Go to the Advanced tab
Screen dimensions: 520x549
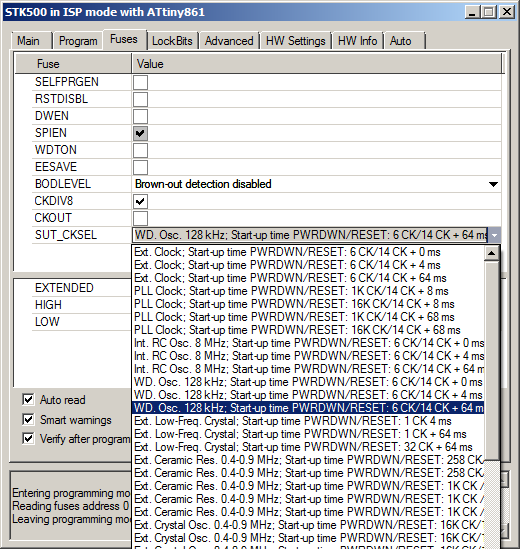(229, 41)
